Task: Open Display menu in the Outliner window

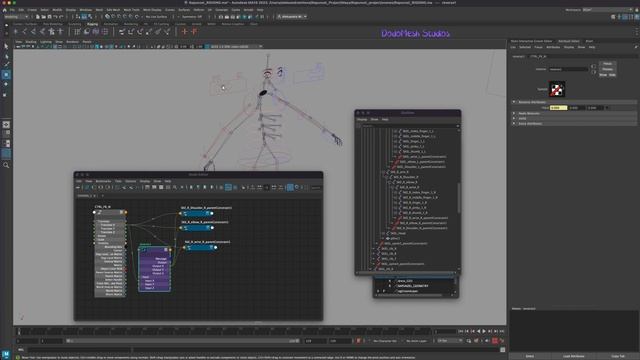Action: [x=362, y=120]
